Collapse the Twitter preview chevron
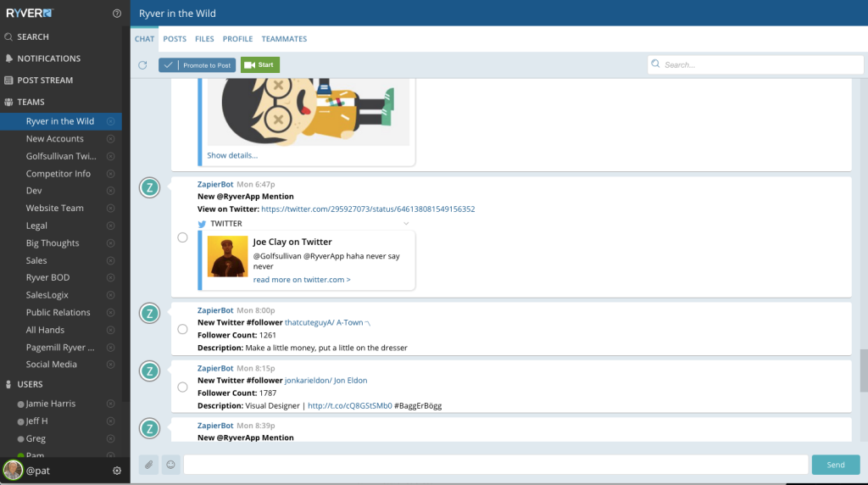Image resolution: width=868 pixels, height=485 pixels. pyautogui.click(x=406, y=224)
